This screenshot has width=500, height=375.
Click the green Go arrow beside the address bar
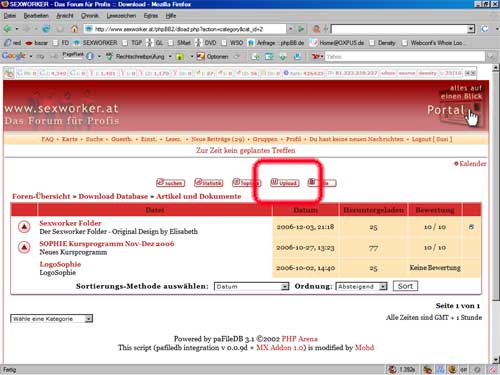pos(301,29)
